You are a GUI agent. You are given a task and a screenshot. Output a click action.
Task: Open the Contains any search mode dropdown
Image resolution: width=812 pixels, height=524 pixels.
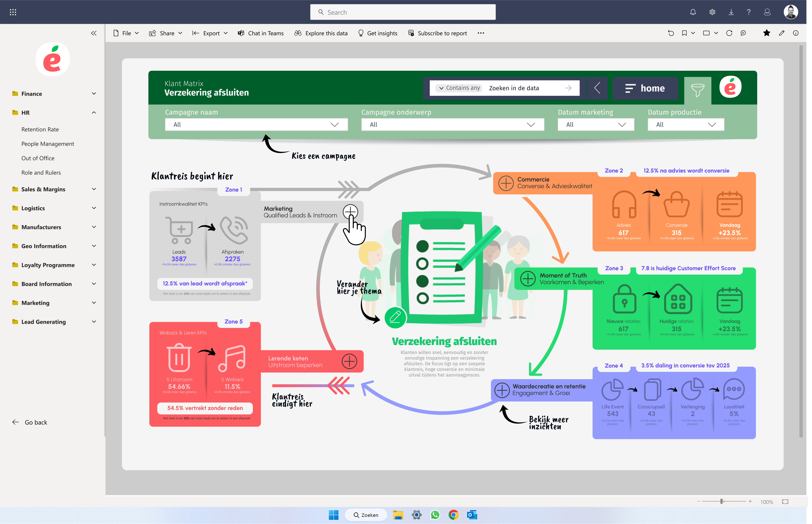(459, 88)
